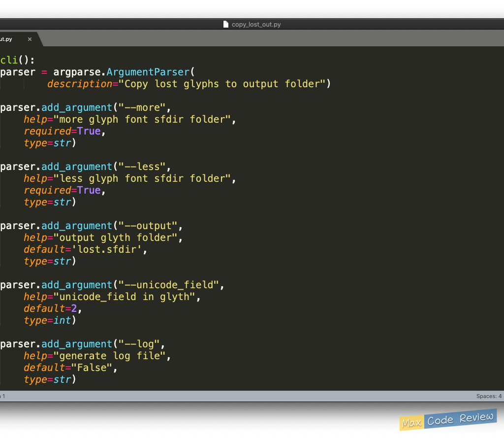Click the line/column indicator in the status bar
The image size is (504, 438).
click(3, 396)
